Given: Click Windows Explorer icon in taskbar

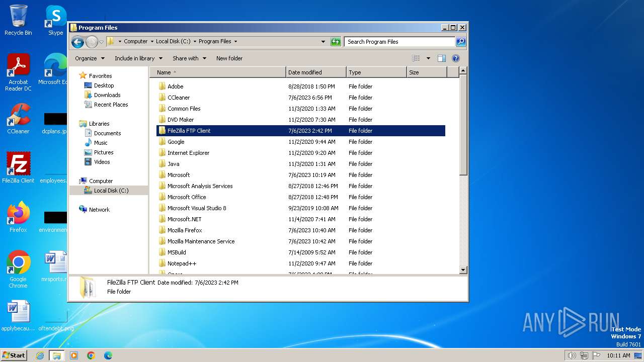Looking at the screenshot, I should tap(57, 355).
